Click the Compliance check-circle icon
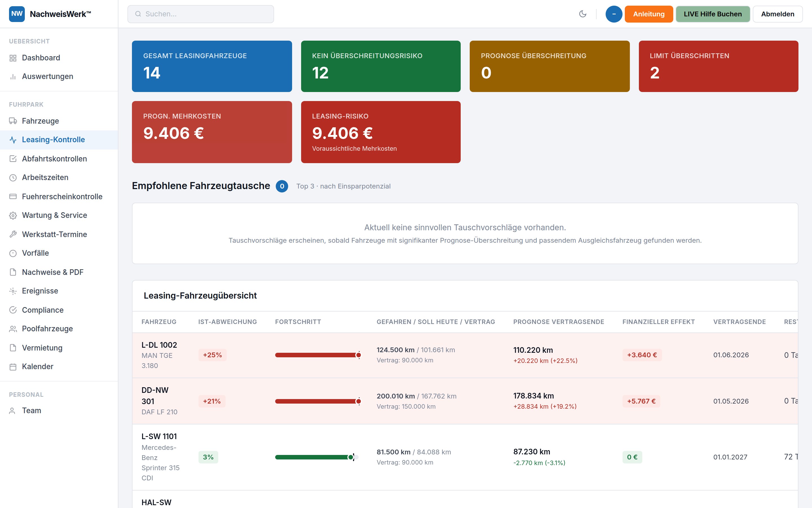The height and width of the screenshot is (508, 812). click(13, 310)
